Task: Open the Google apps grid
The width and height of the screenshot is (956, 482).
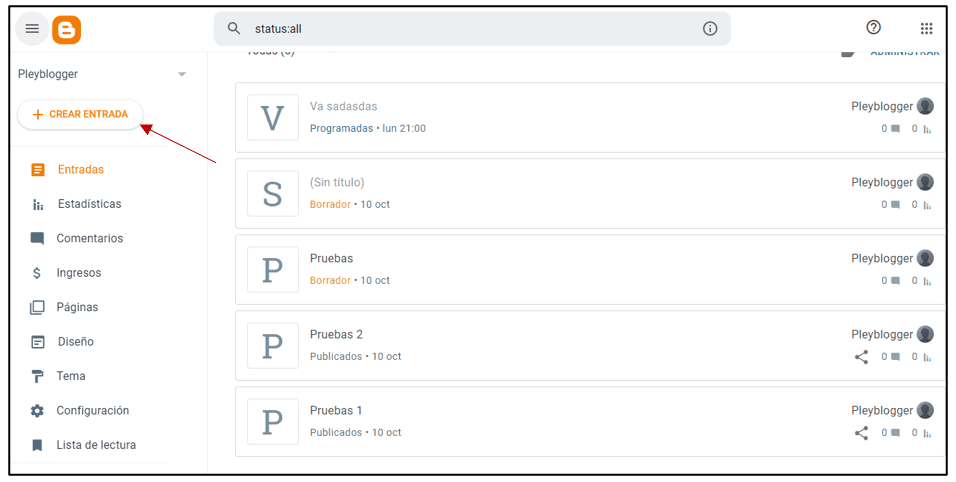Action: point(926,28)
